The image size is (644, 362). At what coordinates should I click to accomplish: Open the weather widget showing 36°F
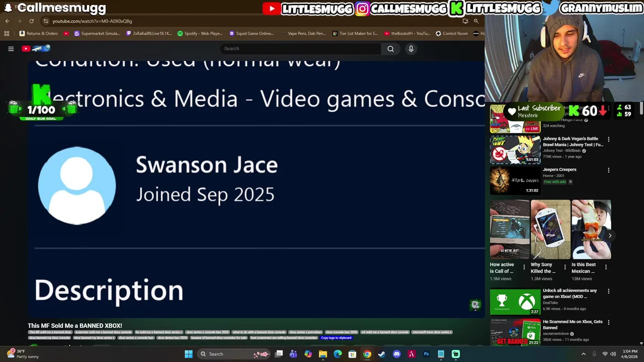[23, 354]
